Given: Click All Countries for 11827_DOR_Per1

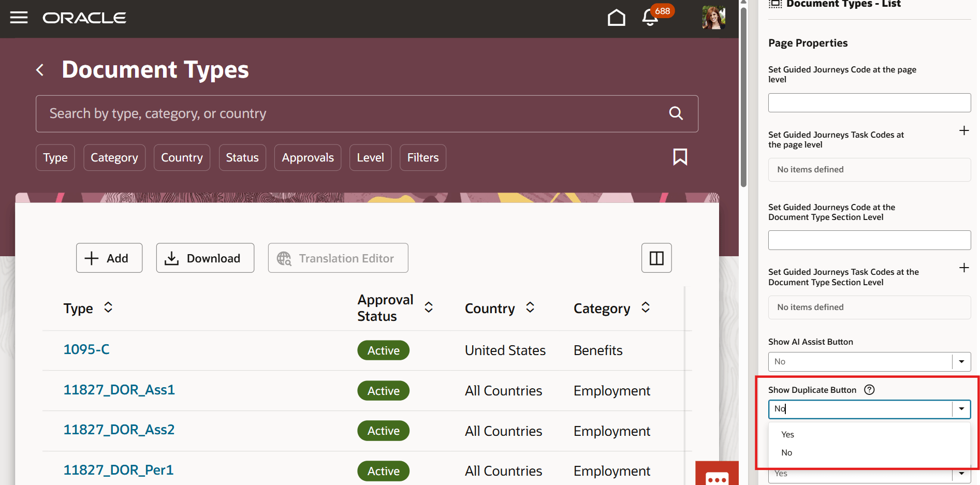Looking at the screenshot, I should click(x=503, y=471).
